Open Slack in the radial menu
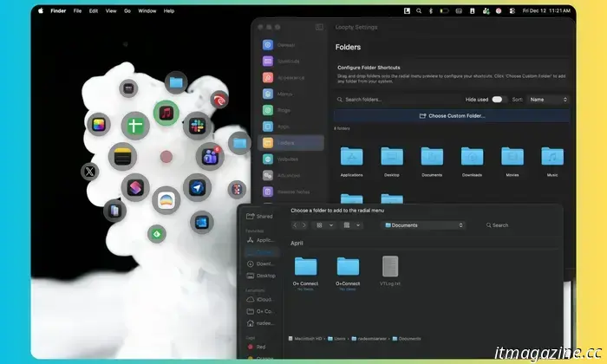Viewport: 607px width, 364px height. click(x=198, y=126)
